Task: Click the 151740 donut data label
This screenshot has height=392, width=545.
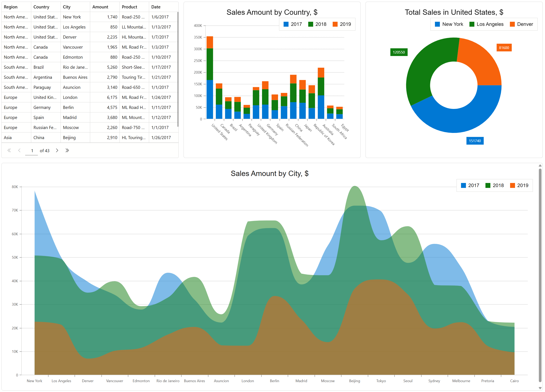Action: (x=475, y=141)
